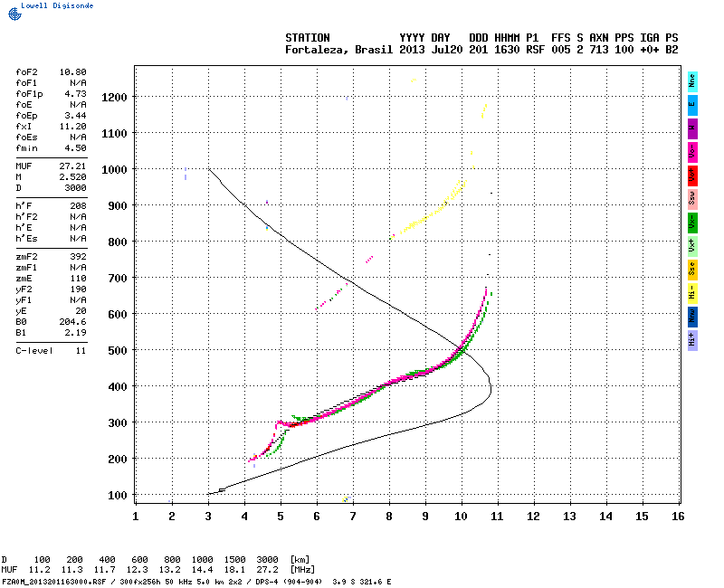Click the file name FZA0M_2013201163000.RSF footer
Viewport: 724px width, 588px height.
coord(54,582)
